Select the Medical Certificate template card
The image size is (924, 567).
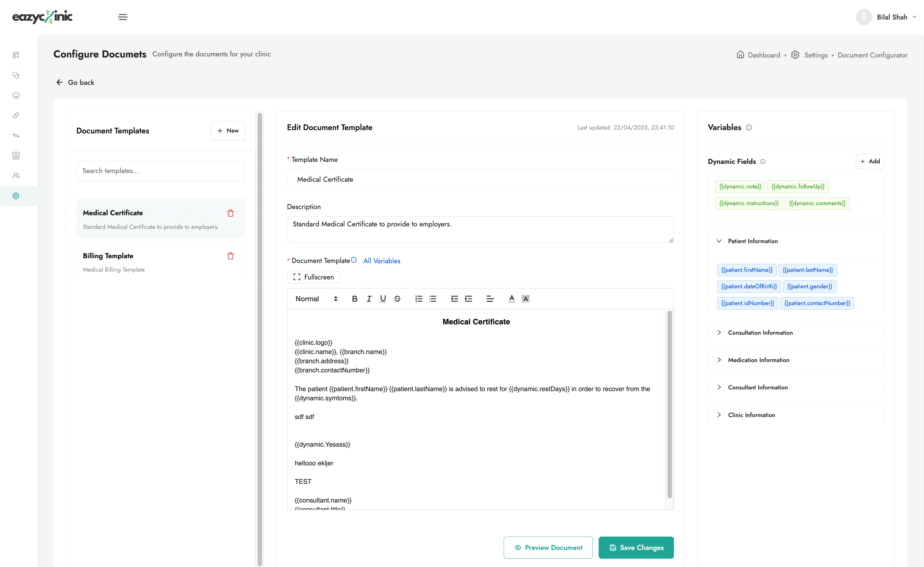(161, 218)
